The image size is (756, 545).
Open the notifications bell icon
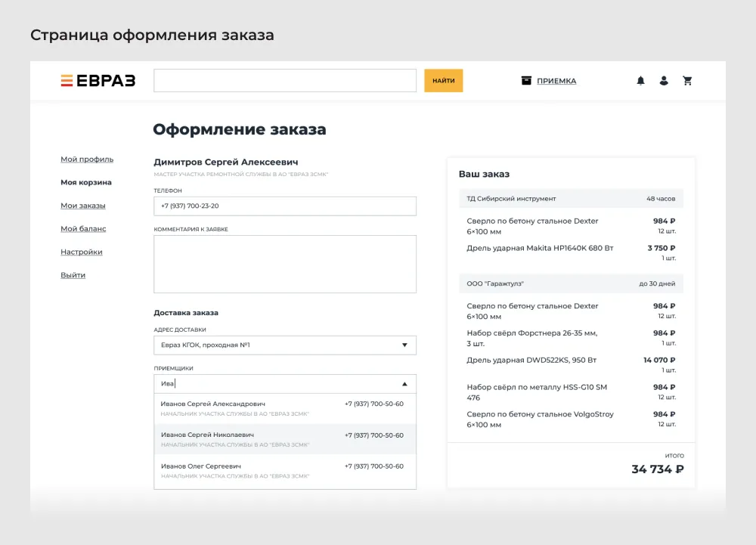tap(640, 80)
